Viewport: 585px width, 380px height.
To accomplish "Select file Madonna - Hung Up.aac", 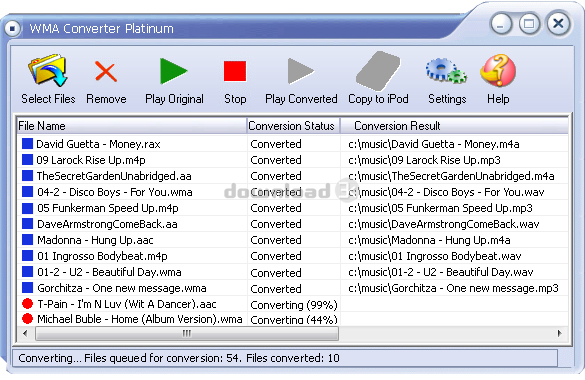I will click(95, 240).
